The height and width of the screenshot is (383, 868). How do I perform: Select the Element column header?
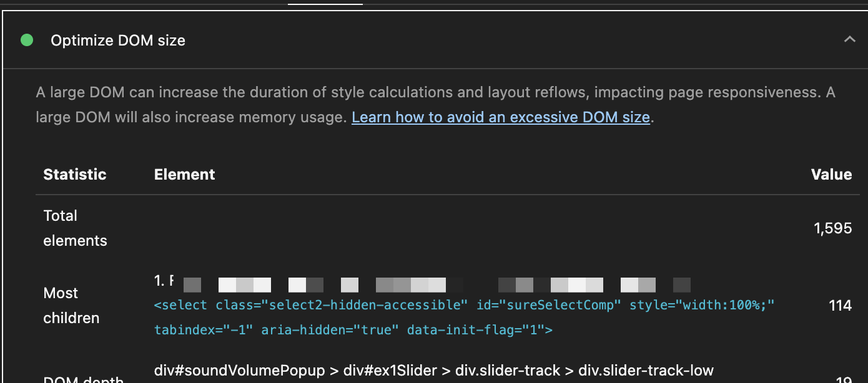coord(184,175)
